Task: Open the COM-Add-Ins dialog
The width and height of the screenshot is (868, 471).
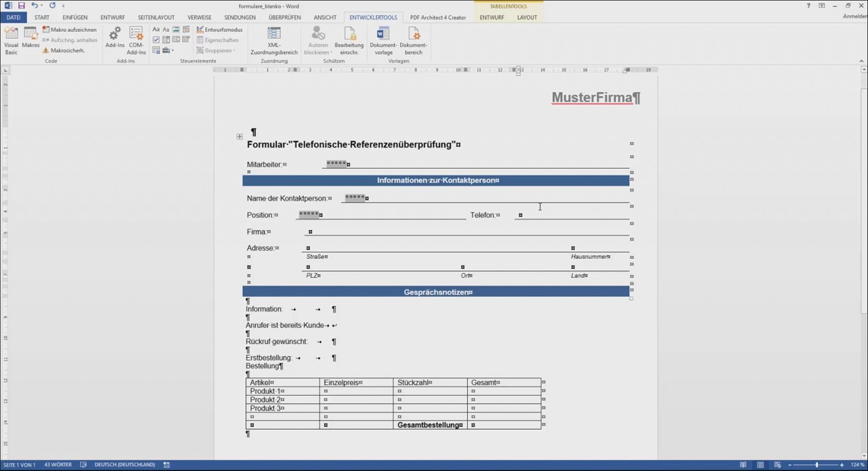Action: 136,41
